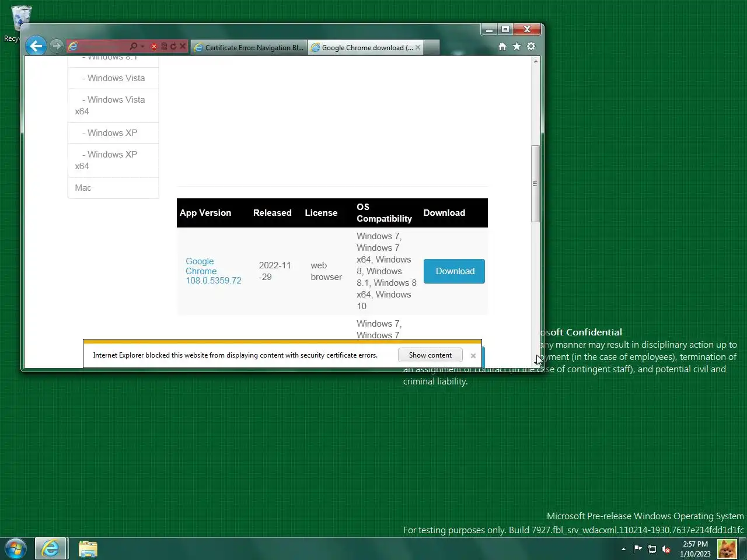
Task: Open the Favorites star icon
Action: 516,47
